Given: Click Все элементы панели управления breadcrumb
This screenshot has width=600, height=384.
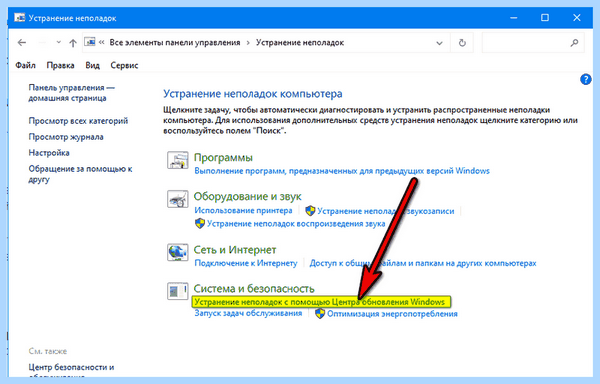Looking at the screenshot, I should tap(175, 42).
